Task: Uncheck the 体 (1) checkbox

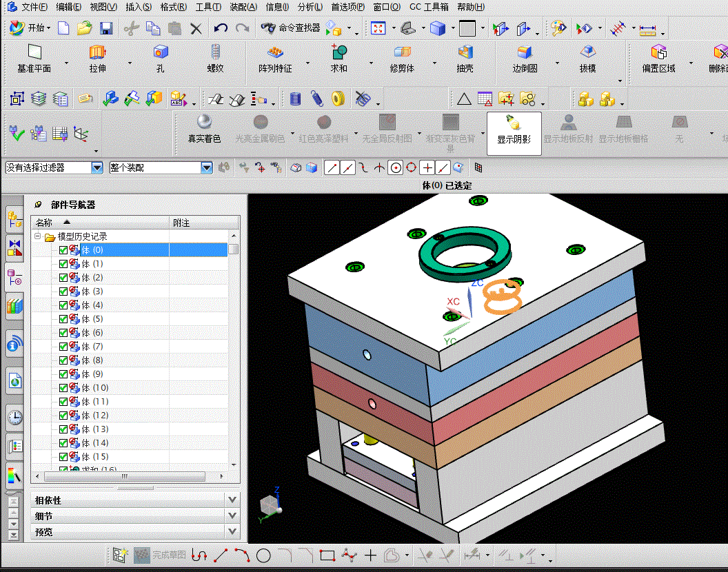Action: tap(63, 264)
